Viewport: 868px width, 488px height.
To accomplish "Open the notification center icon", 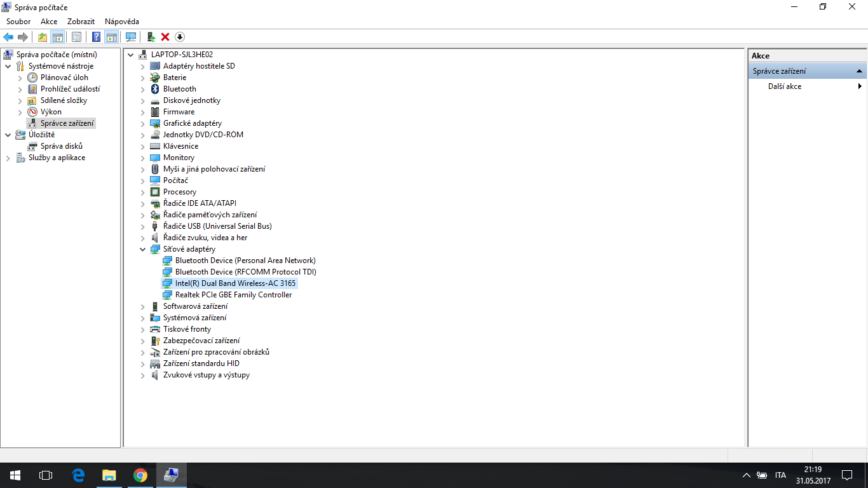I will 847,475.
